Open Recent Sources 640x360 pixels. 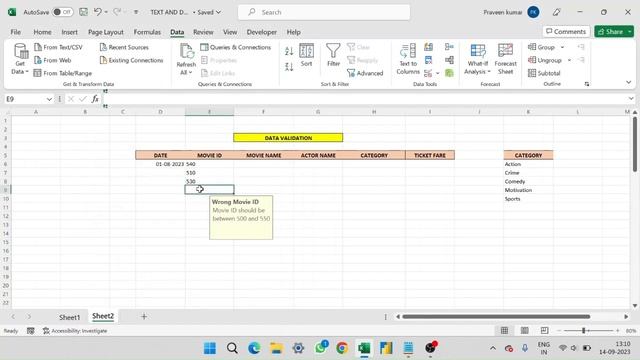pyautogui.click(x=124, y=47)
